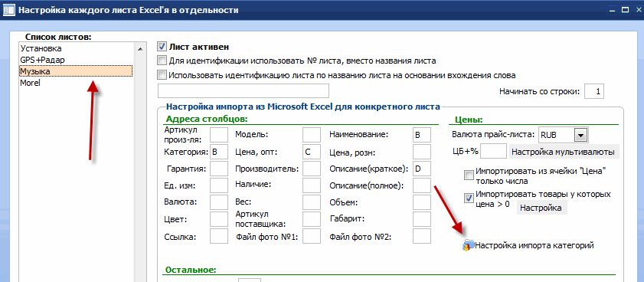Click the 'Артикул поставщика' column field
644x282 pixels.
[312, 219]
